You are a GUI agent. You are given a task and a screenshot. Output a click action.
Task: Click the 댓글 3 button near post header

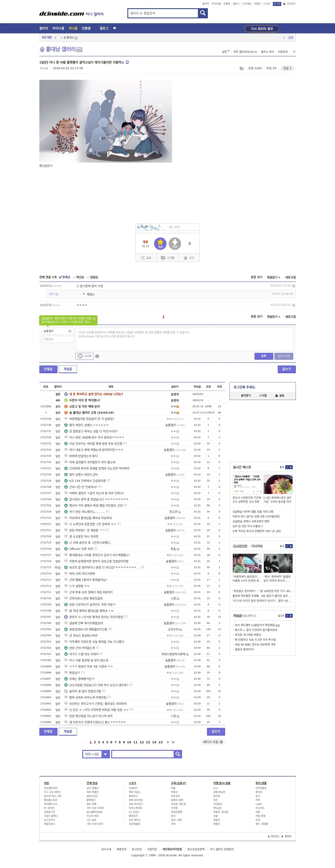[287, 68]
